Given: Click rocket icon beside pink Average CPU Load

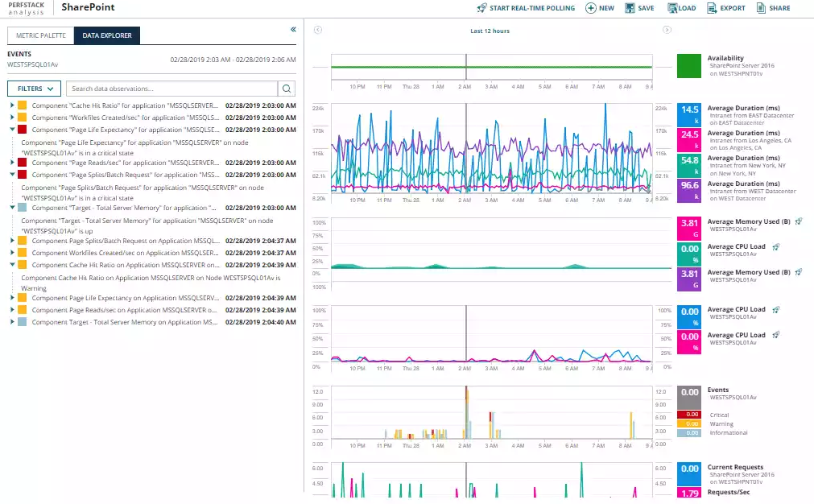Looking at the screenshot, I should [775, 335].
